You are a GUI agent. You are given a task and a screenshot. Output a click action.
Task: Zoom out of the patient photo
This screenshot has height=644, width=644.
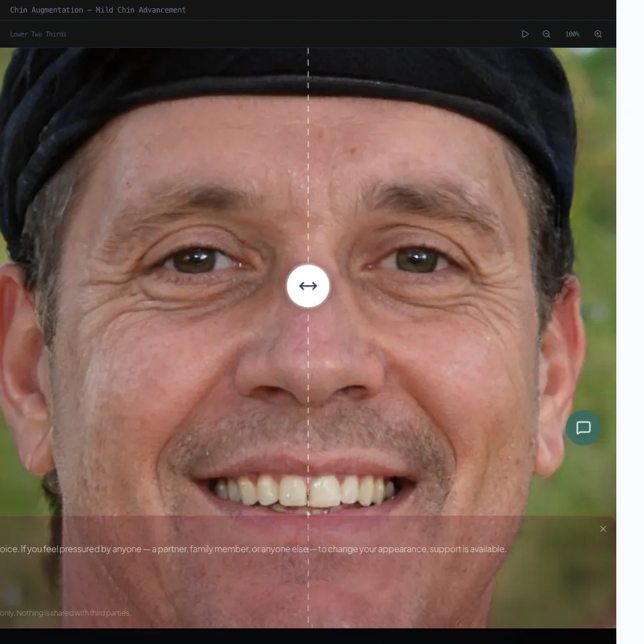[x=547, y=34]
